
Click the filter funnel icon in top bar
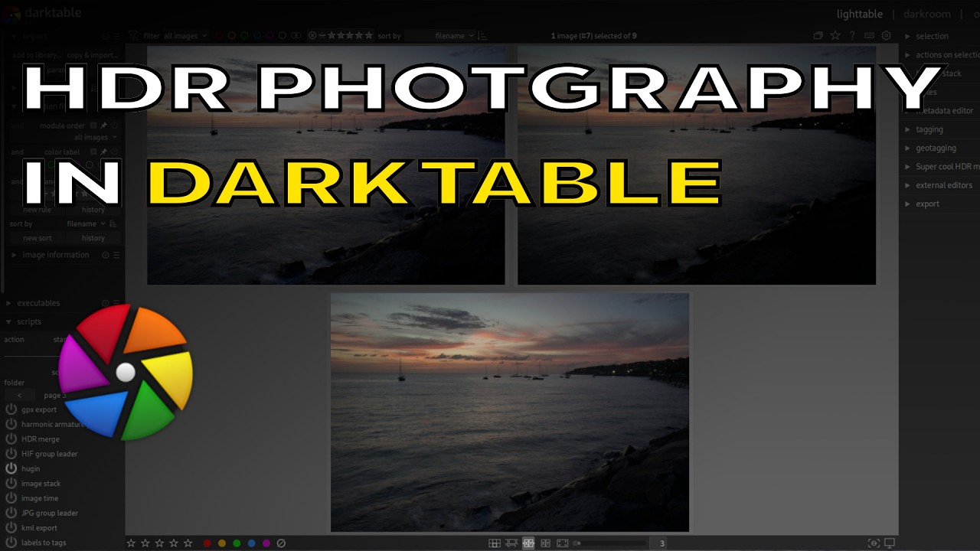[134, 35]
